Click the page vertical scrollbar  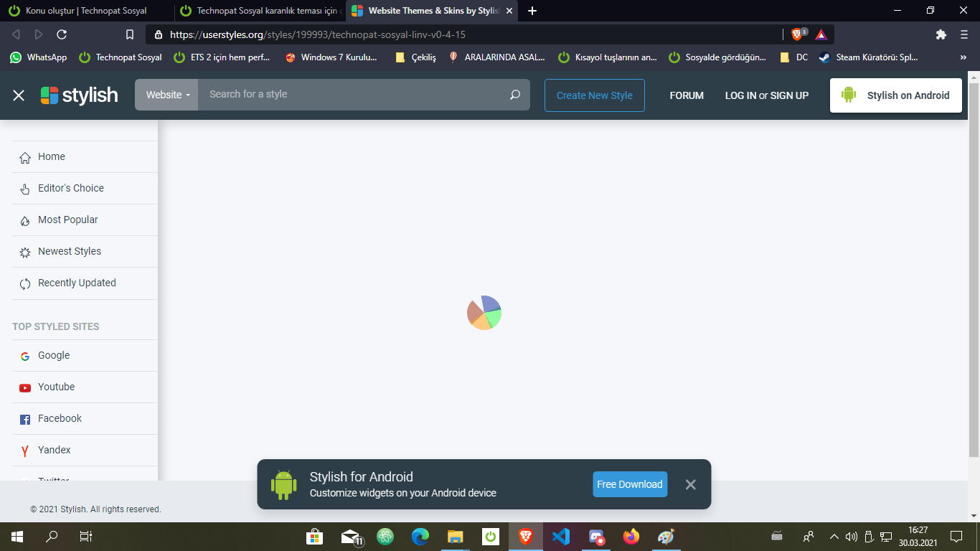[x=974, y=269]
